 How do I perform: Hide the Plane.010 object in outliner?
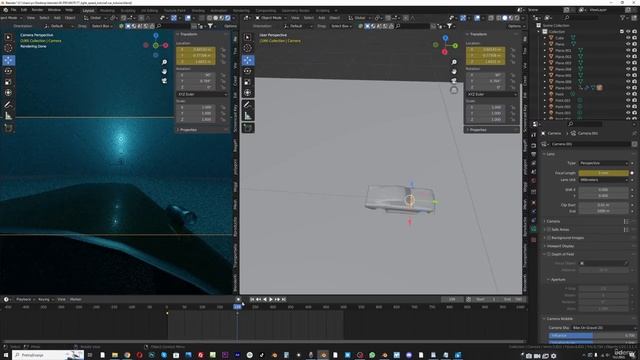628,88
